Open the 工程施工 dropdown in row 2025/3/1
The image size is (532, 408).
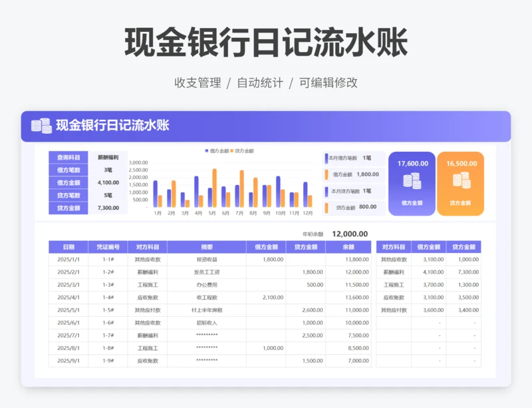(x=148, y=285)
